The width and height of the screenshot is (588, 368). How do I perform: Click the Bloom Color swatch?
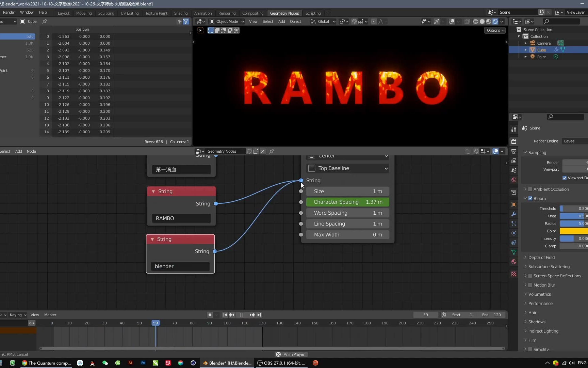(574, 231)
